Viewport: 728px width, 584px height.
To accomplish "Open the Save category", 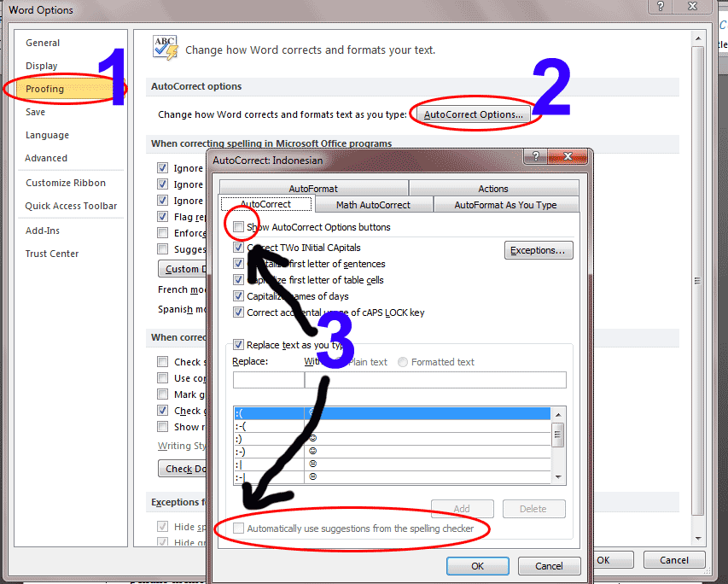I will (35, 112).
